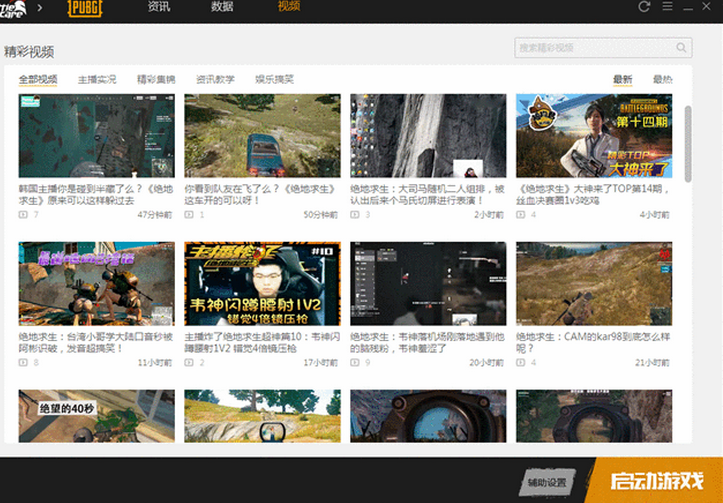The width and height of the screenshot is (723, 503).
Task: Open the blue car driving video thumbnail
Action: pyautogui.click(x=262, y=136)
